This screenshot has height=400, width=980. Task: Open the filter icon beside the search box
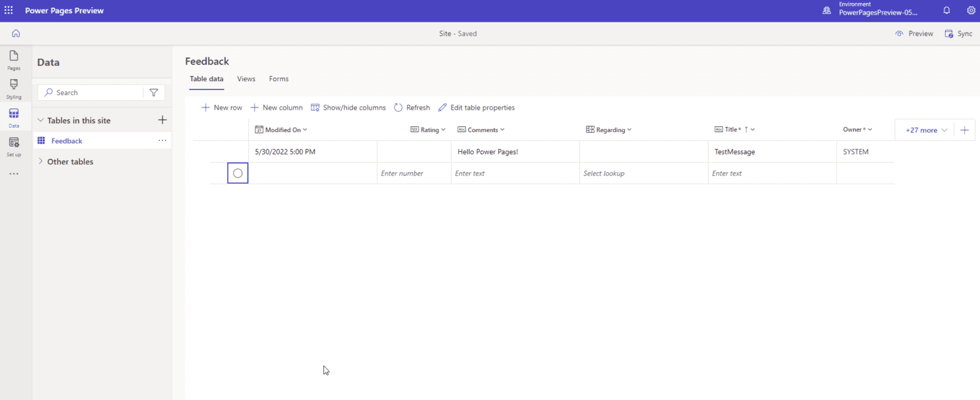point(154,92)
